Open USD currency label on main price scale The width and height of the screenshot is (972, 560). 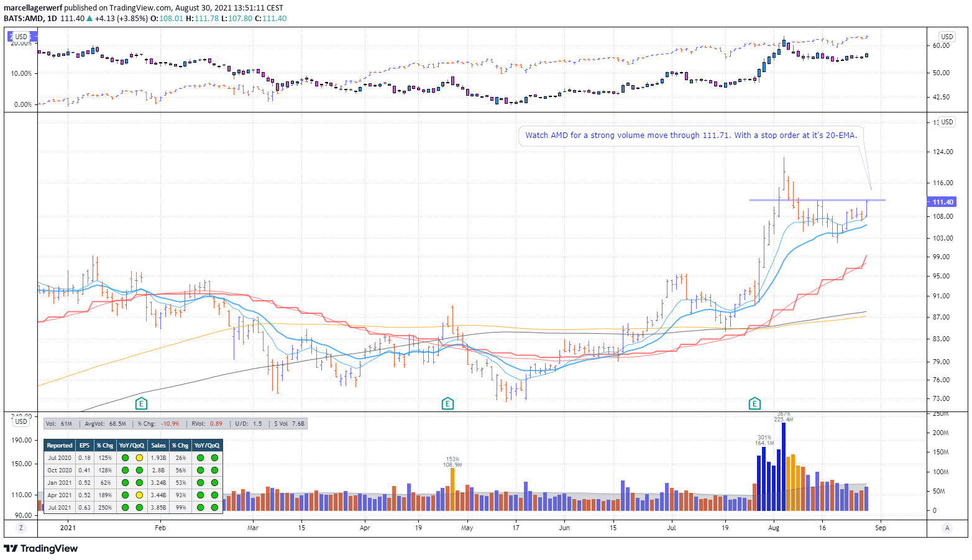click(947, 122)
